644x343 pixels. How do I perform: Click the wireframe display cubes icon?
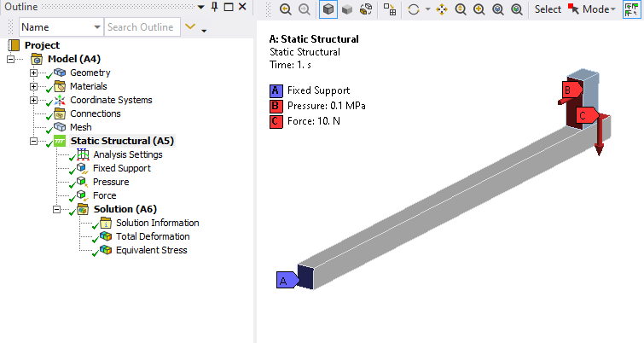366,9
